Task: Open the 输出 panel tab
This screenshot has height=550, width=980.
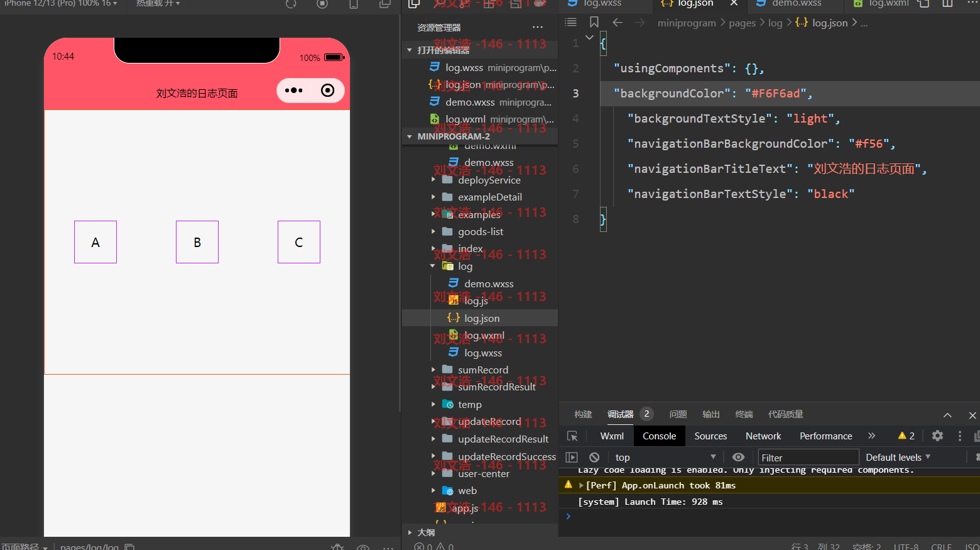Action: 711,414
